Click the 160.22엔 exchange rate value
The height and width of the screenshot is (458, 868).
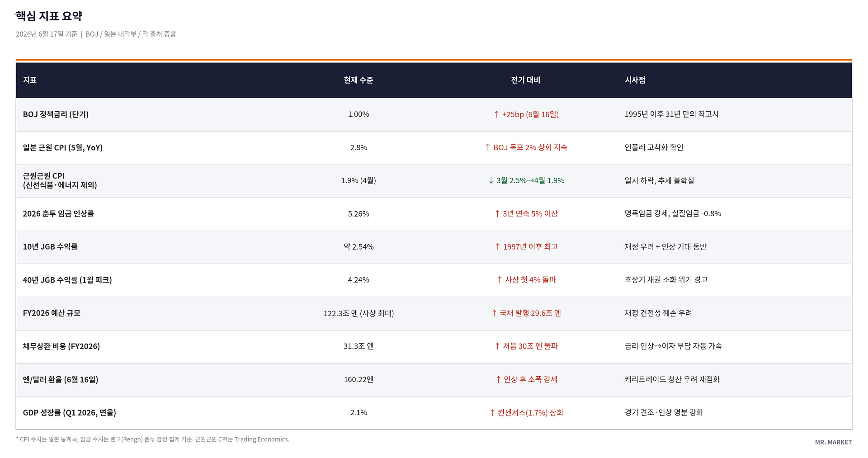(359, 379)
